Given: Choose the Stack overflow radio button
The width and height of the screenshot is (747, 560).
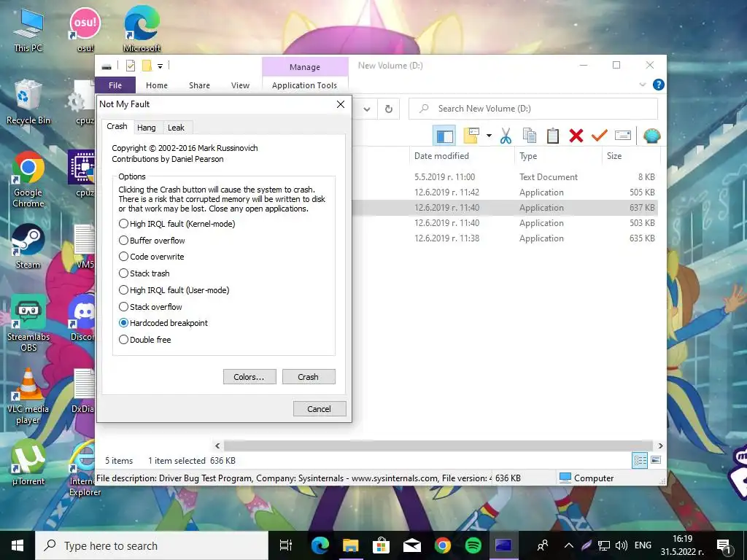Looking at the screenshot, I should coord(150,306).
